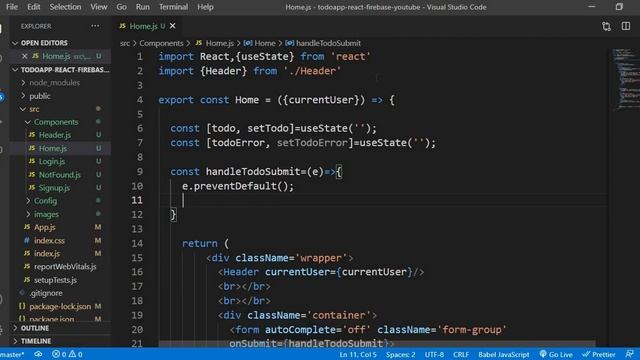
Task: Click the src breadcrumb segment
Action: tap(125, 43)
